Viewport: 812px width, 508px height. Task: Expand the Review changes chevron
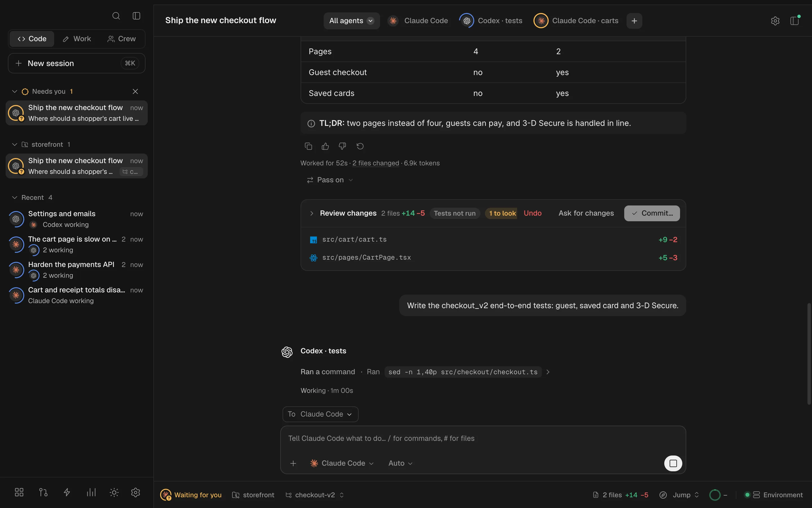click(312, 213)
